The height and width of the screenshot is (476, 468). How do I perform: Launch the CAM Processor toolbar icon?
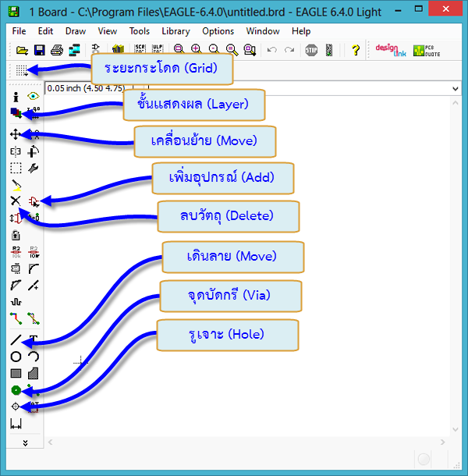[x=74, y=50]
